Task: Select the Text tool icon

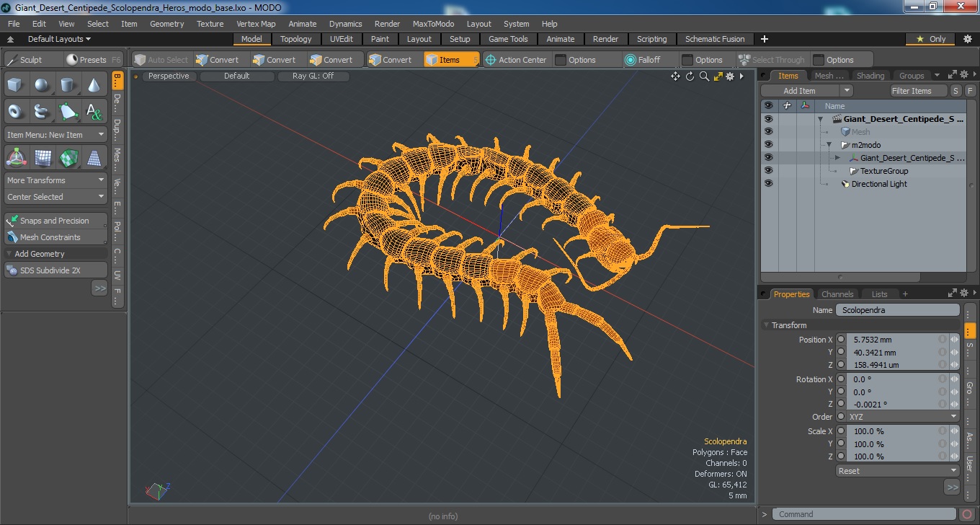Action: pos(94,111)
